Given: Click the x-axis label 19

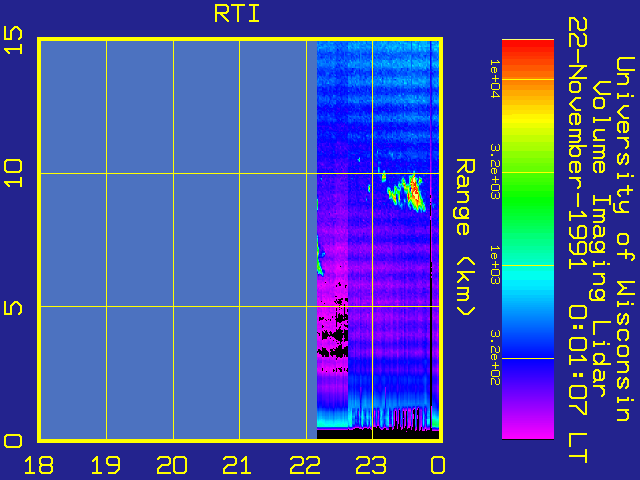Looking at the screenshot, I should coord(105,465).
